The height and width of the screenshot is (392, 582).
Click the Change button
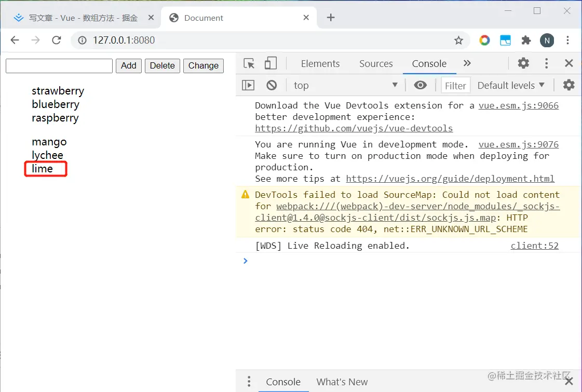pos(204,66)
